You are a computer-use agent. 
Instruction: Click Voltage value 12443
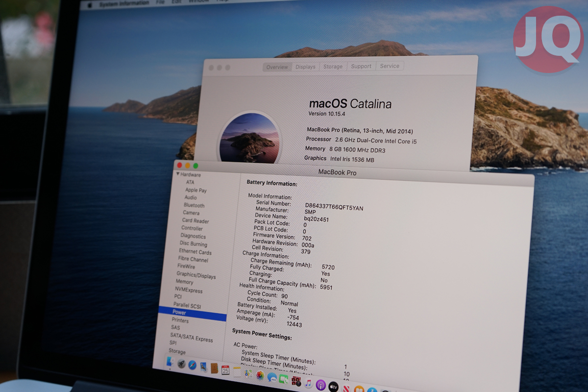(x=294, y=324)
